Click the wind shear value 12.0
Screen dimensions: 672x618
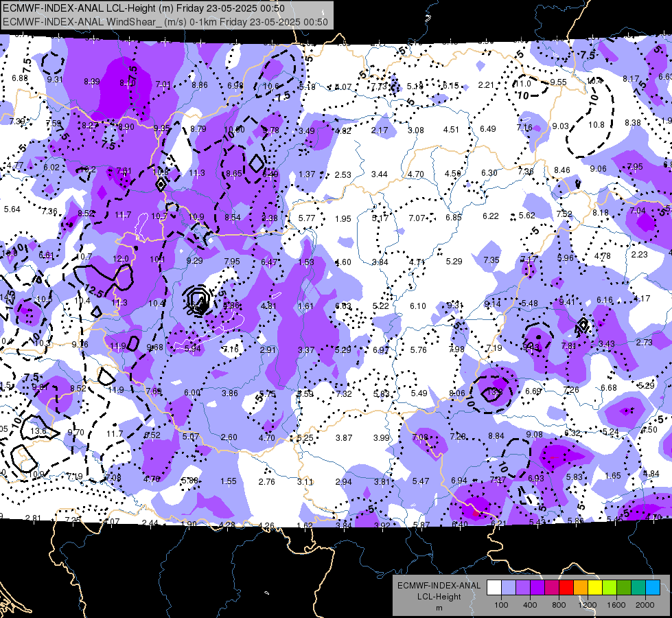pyautogui.click(x=121, y=259)
